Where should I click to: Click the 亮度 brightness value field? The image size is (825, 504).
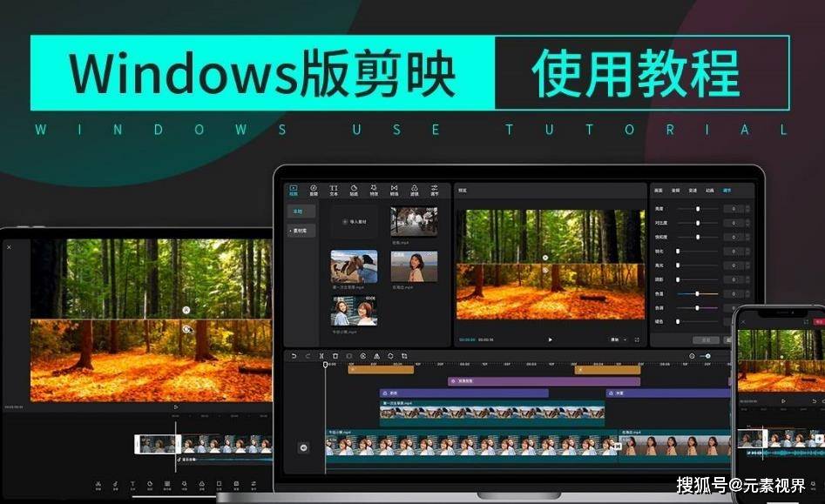coord(733,209)
